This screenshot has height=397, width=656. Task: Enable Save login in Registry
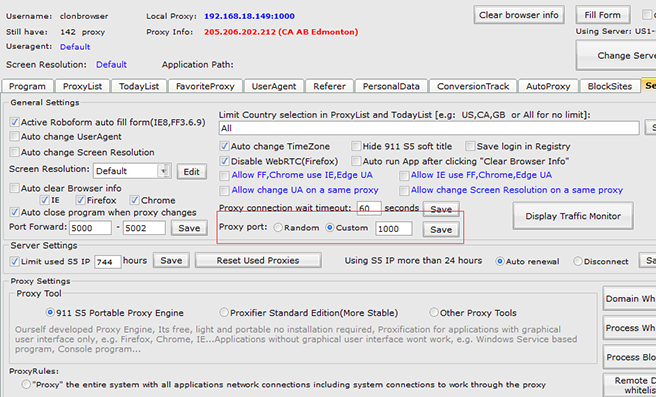click(x=470, y=146)
